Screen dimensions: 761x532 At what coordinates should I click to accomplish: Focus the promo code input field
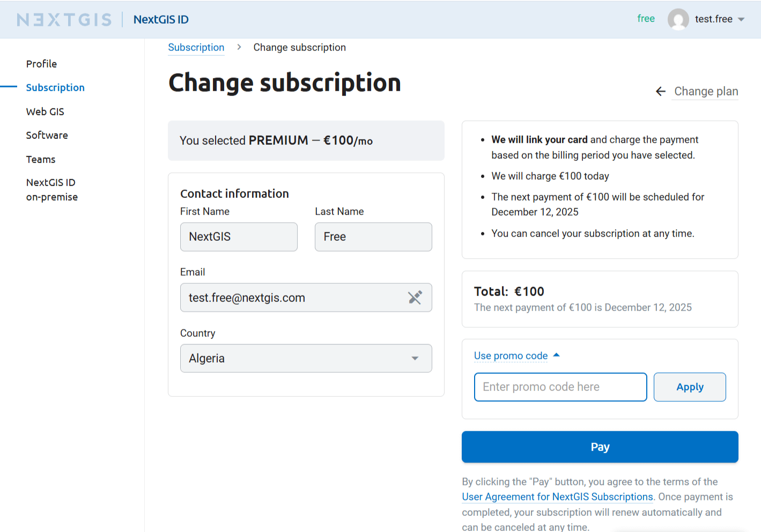560,387
